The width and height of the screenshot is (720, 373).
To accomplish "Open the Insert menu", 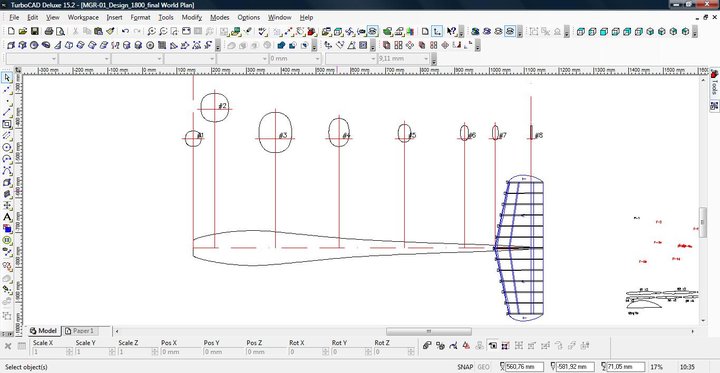I will click(x=114, y=17).
